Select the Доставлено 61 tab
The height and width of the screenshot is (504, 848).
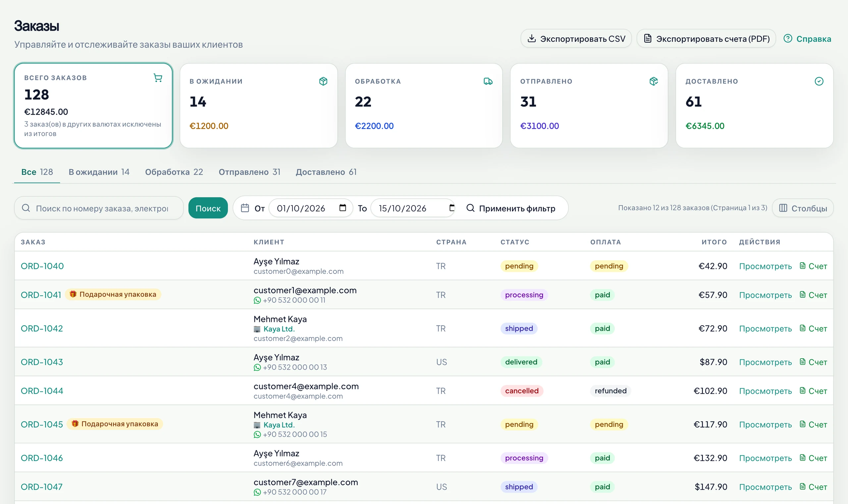[326, 172]
